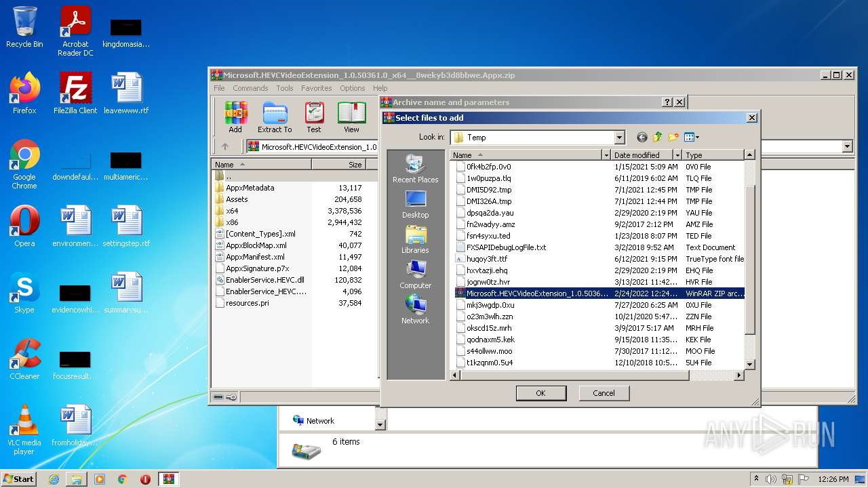Open CCleaner desktop shortcut
This screenshot has height=488, width=868.
coord(24,359)
